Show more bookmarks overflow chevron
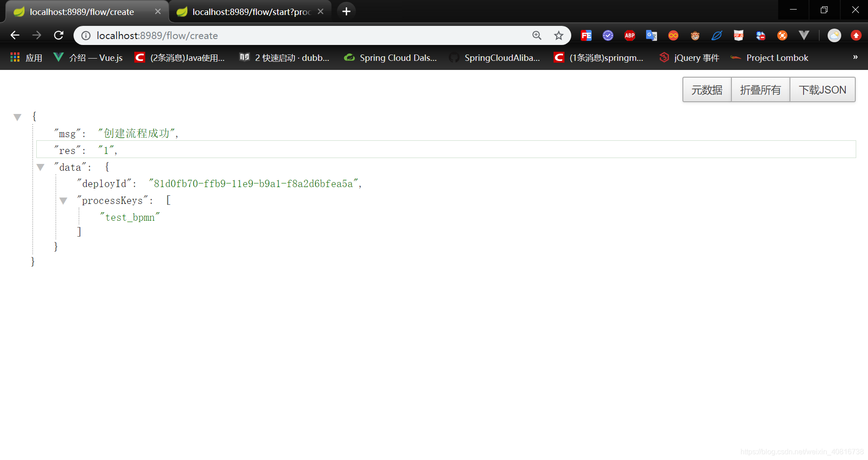868x460 pixels. click(855, 57)
